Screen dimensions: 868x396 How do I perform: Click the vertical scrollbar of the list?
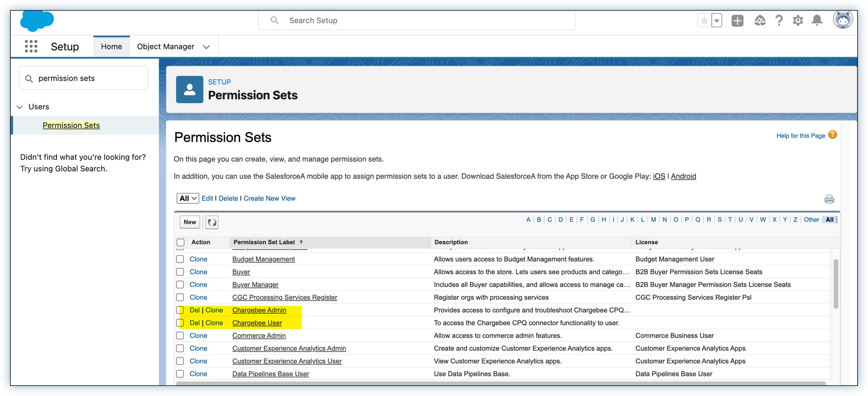coord(835,284)
